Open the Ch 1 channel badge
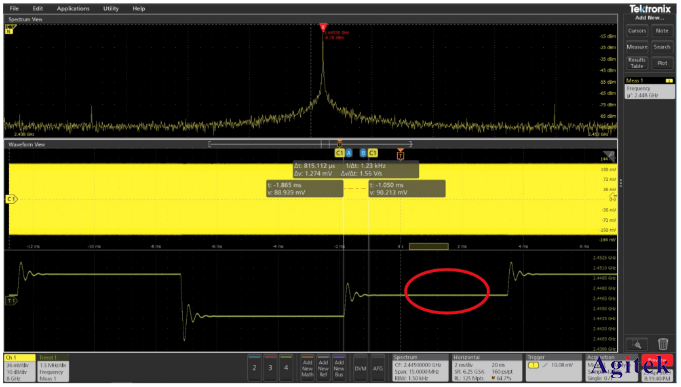Image resolution: width=681 pixels, height=387 pixels. pos(20,368)
